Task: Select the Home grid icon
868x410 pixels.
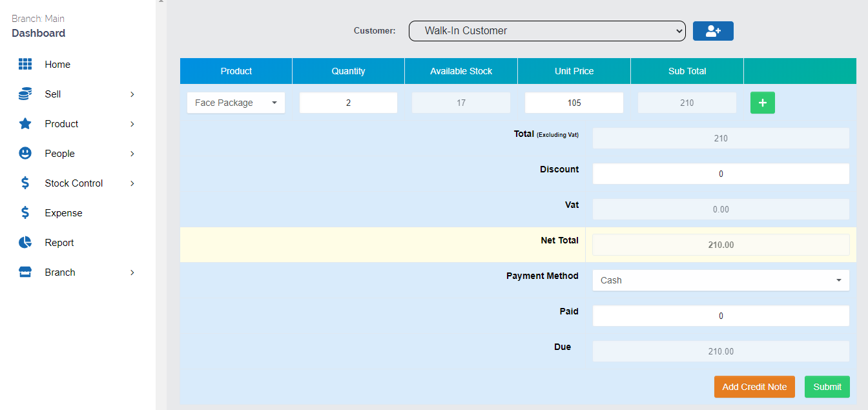Action: 25,64
